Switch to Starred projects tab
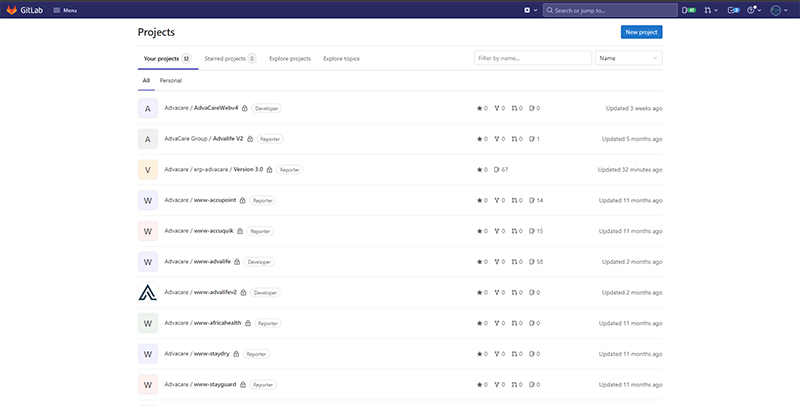The height and width of the screenshot is (406, 800). click(230, 59)
